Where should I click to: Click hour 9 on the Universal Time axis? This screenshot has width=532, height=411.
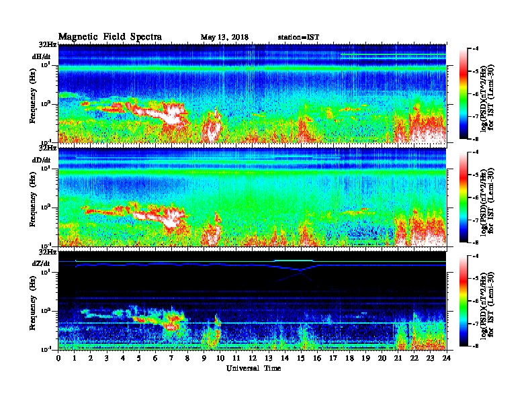point(204,358)
